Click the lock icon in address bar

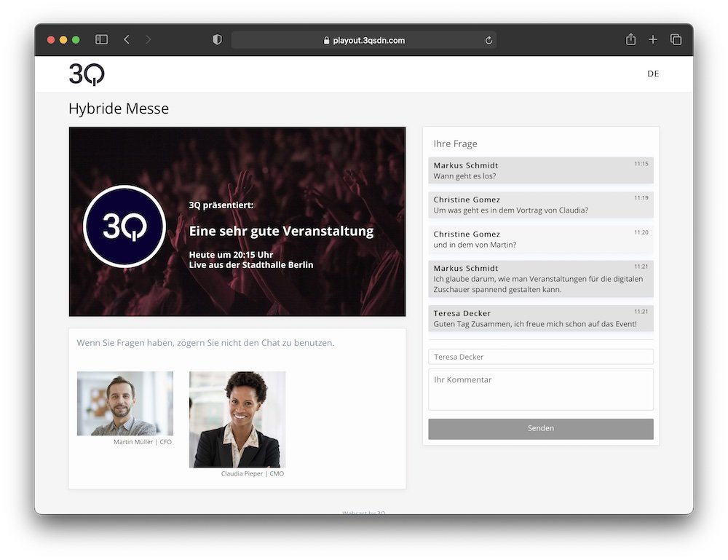point(326,40)
